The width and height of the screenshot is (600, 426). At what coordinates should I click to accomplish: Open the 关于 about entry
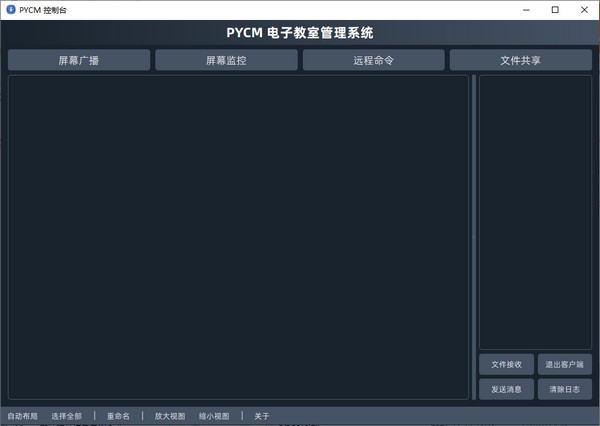pyautogui.click(x=262, y=416)
